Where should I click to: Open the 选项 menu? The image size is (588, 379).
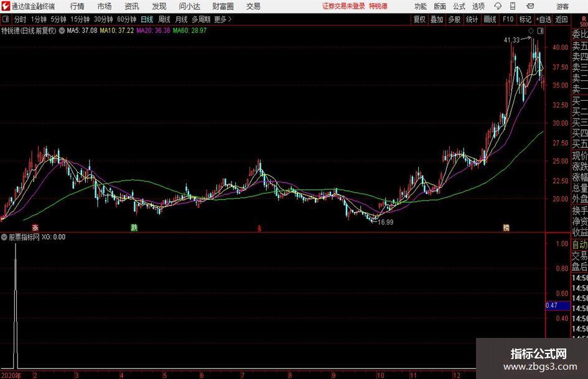click(x=478, y=6)
